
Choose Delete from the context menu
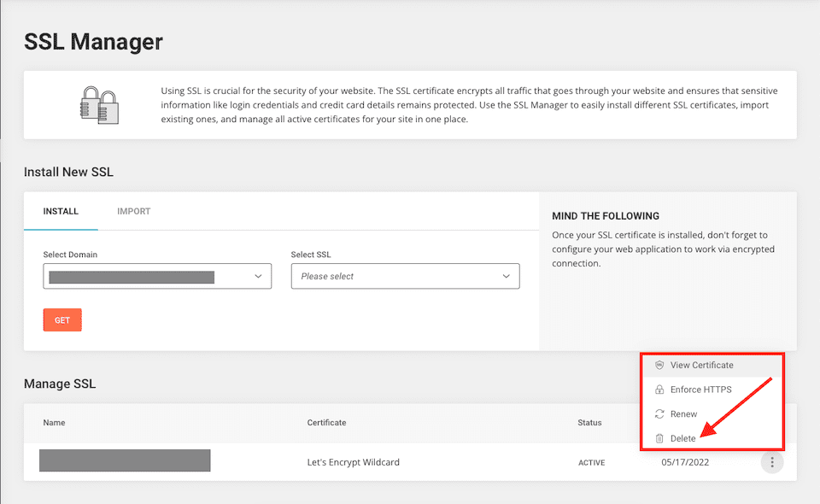pyautogui.click(x=682, y=438)
